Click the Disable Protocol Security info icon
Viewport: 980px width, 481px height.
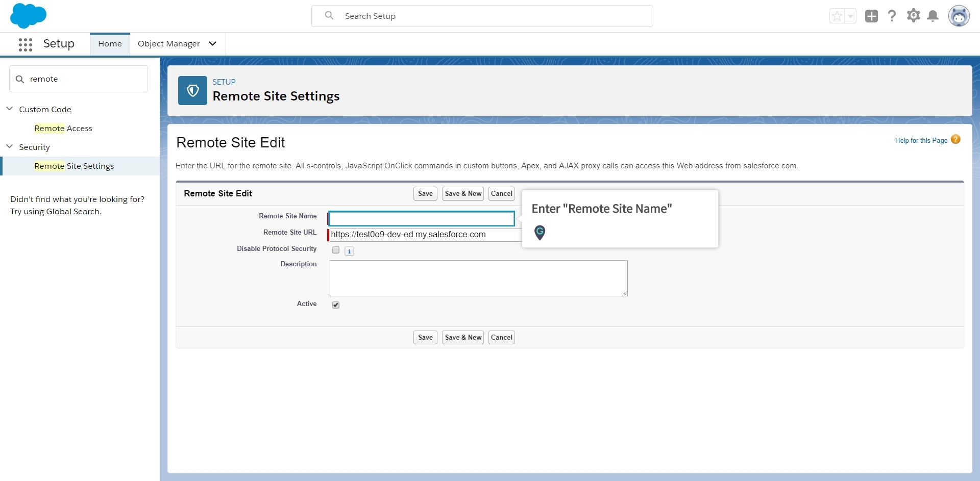349,251
